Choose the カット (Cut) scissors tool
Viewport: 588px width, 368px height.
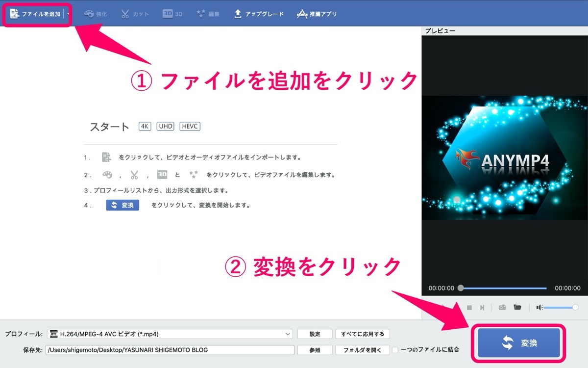(x=135, y=14)
